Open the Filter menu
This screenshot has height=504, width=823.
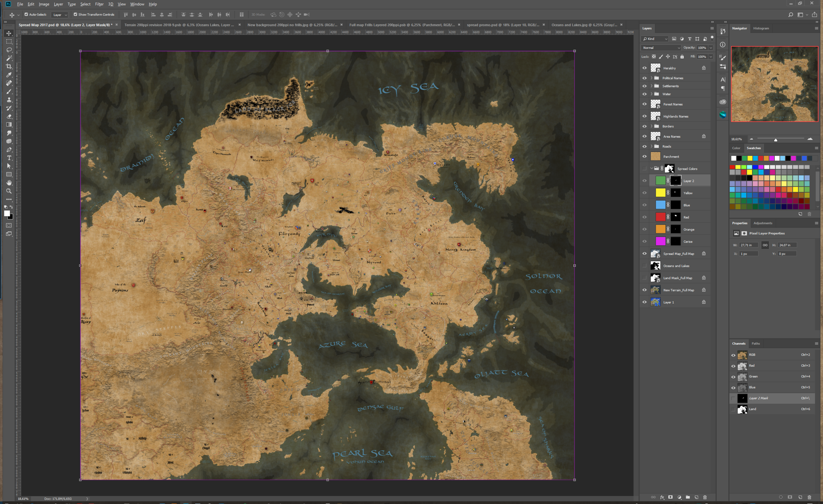(x=99, y=4)
